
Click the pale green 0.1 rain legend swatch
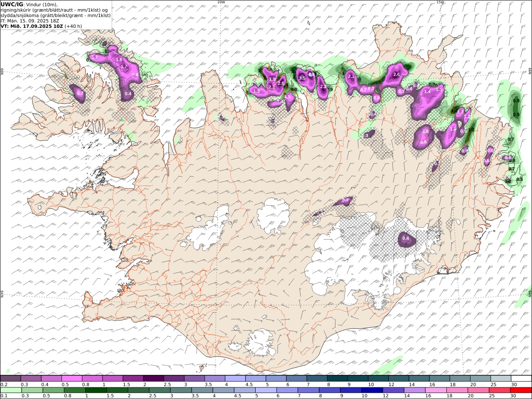10,390
